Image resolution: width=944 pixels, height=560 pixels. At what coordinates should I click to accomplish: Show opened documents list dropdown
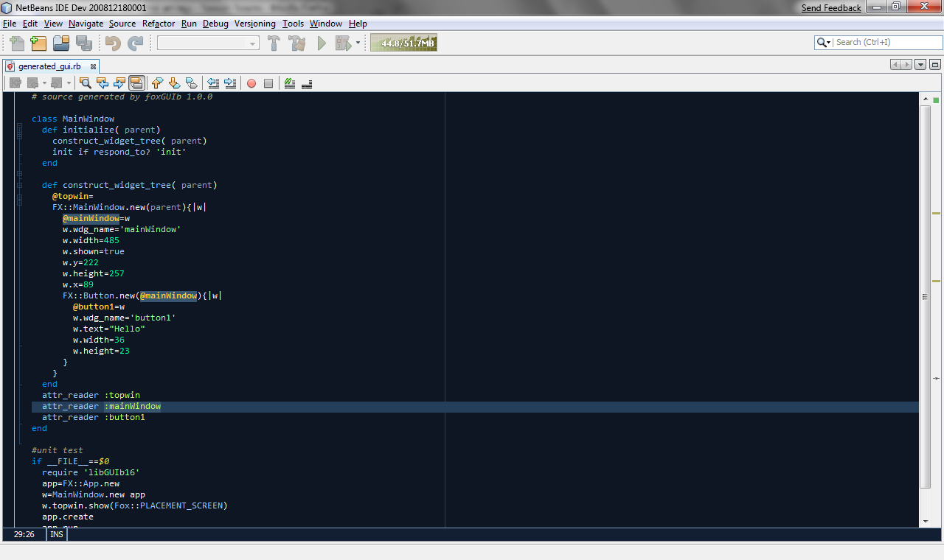(x=920, y=65)
